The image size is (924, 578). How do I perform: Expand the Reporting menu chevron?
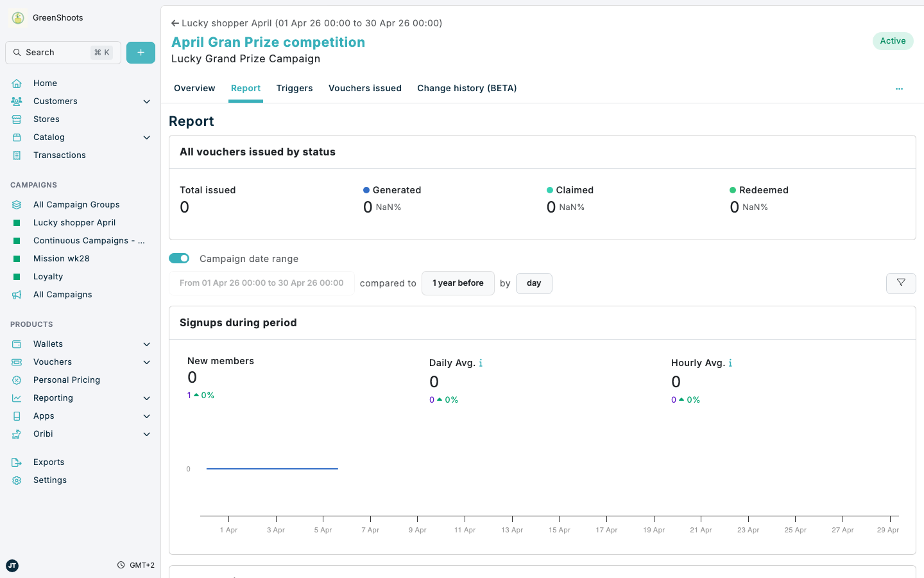[146, 398]
